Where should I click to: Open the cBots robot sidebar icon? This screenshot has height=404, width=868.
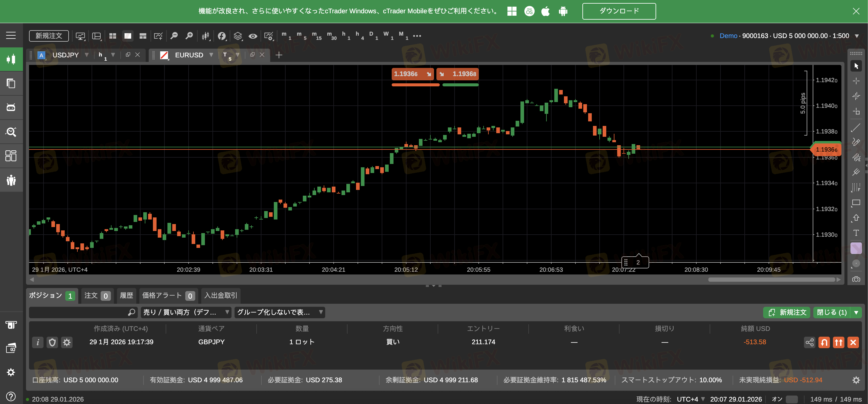pyautogui.click(x=11, y=107)
